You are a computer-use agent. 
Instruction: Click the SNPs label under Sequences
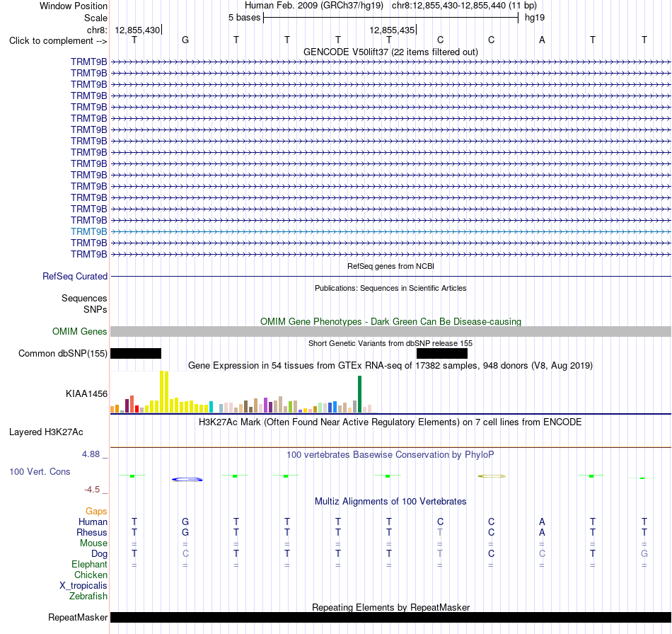pyautogui.click(x=95, y=309)
